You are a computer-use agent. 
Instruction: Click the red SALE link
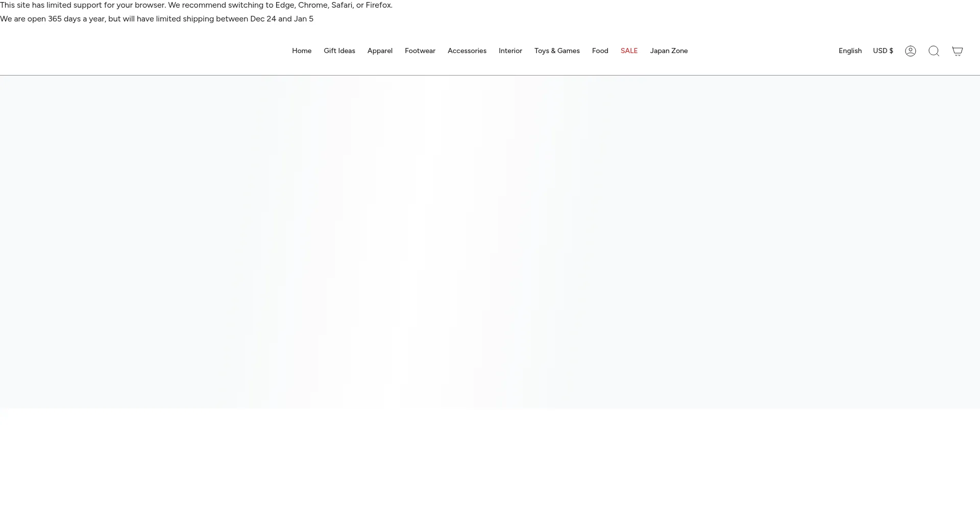coord(629,51)
